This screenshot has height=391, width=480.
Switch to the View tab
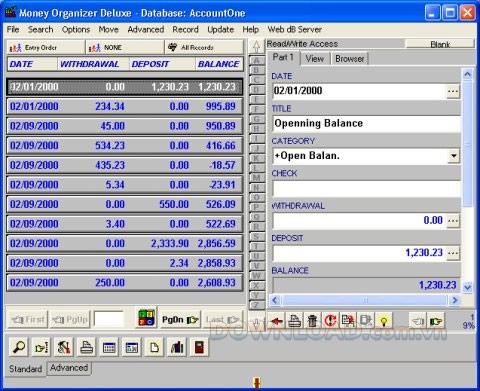pos(314,59)
